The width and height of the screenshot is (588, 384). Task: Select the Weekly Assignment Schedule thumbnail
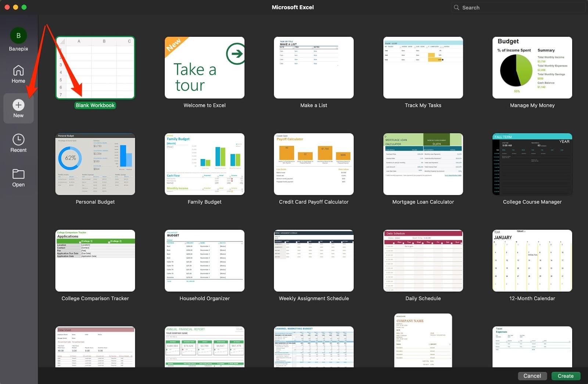tap(314, 261)
